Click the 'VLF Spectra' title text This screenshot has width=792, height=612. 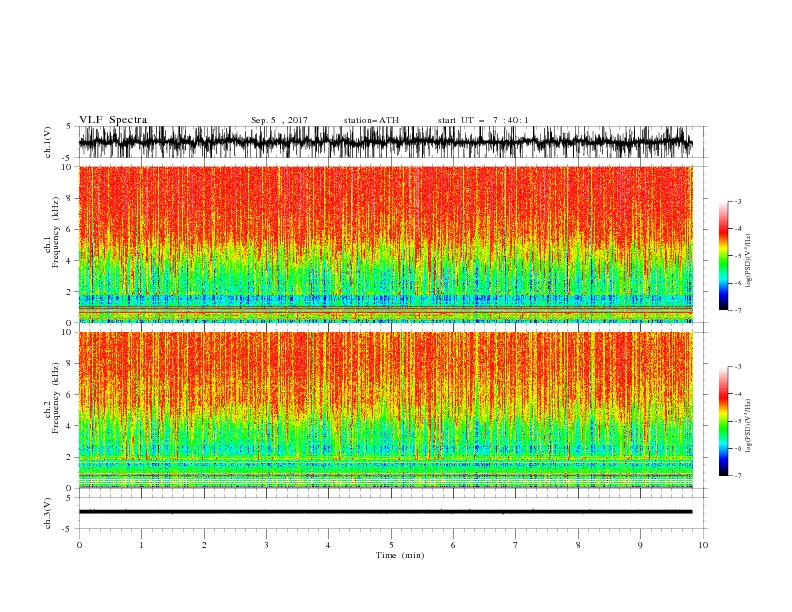pyautogui.click(x=113, y=120)
